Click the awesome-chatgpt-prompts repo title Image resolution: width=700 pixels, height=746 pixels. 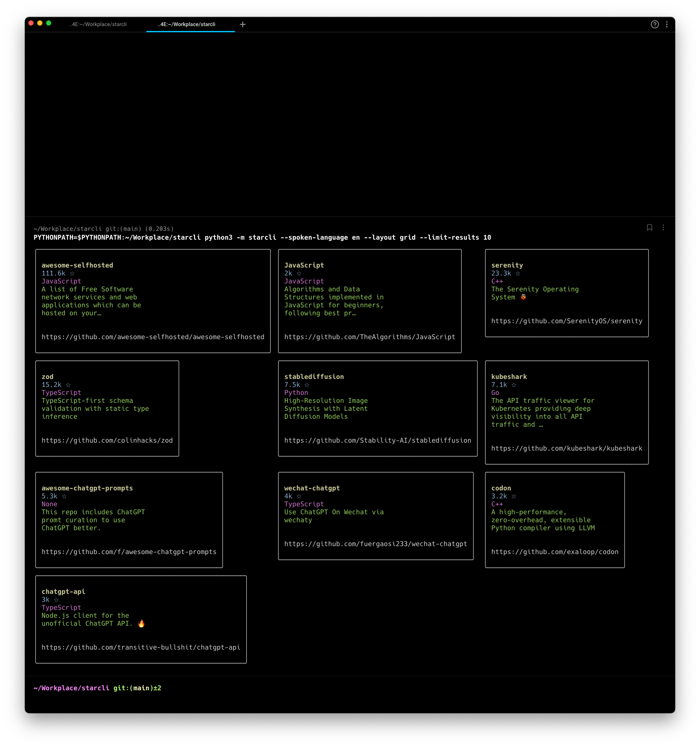[x=87, y=488]
